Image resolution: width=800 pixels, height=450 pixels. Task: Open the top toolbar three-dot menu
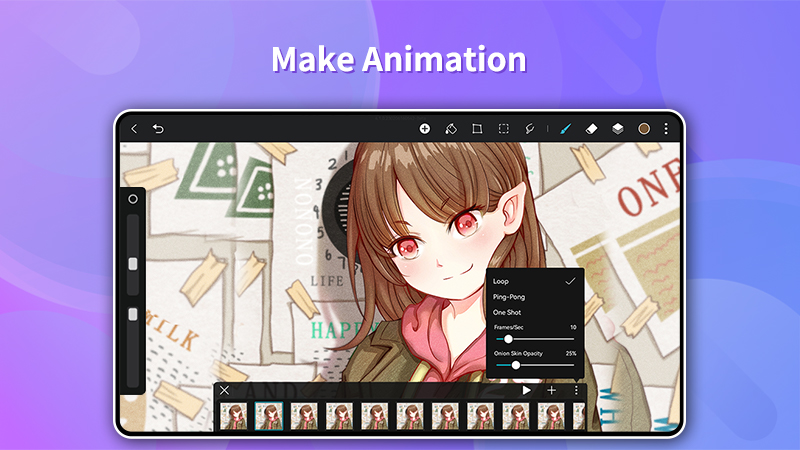666,129
